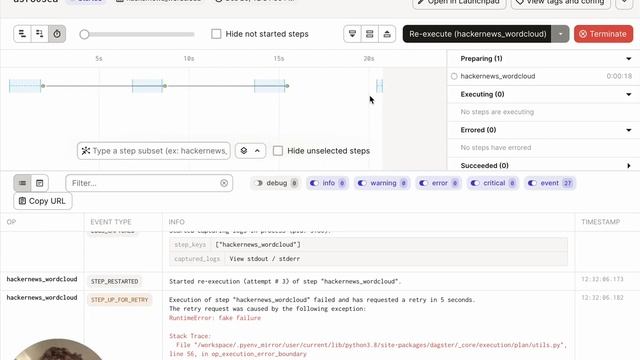Click the RuntimeError: fake failure text
Image resolution: width=640 pixels, height=360 pixels.
click(x=215, y=318)
